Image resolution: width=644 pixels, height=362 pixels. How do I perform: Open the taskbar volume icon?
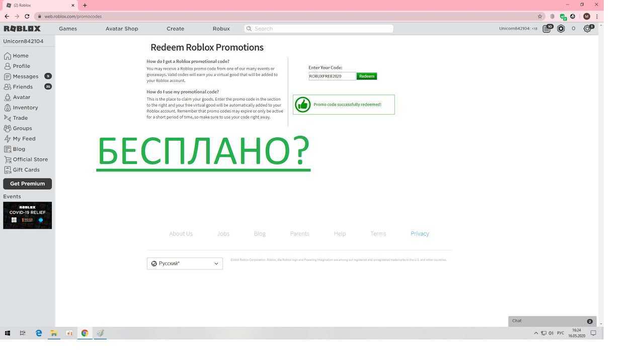coord(551,333)
